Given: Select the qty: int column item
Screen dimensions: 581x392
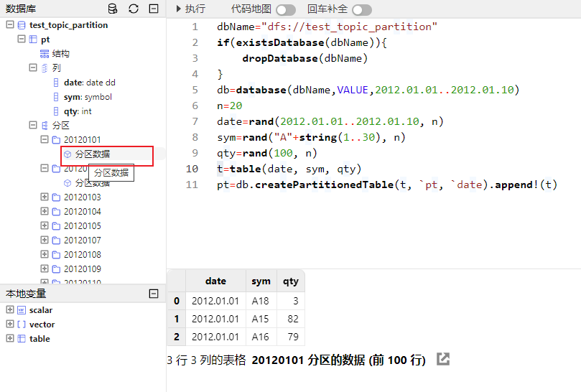Looking at the screenshot, I should coord(77,111).
